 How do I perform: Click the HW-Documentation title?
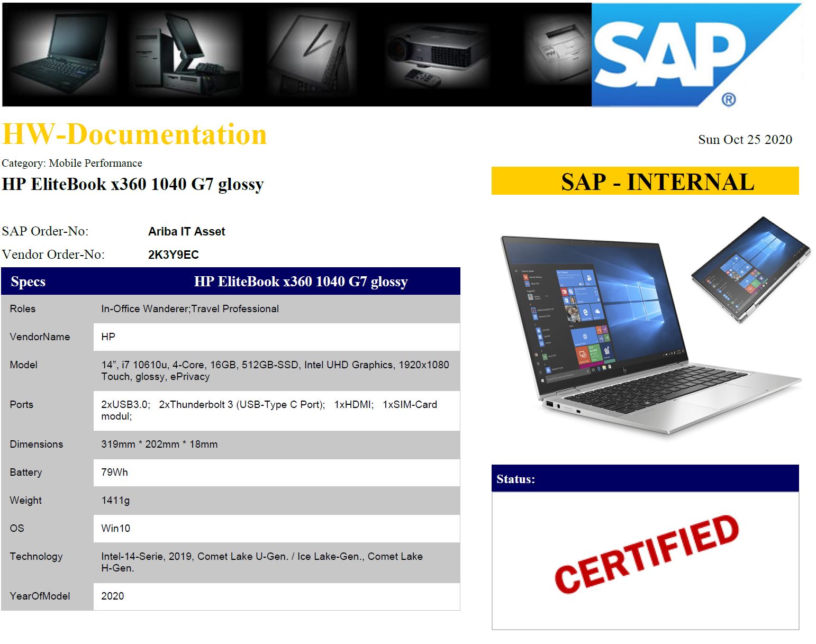coord(134,134)
